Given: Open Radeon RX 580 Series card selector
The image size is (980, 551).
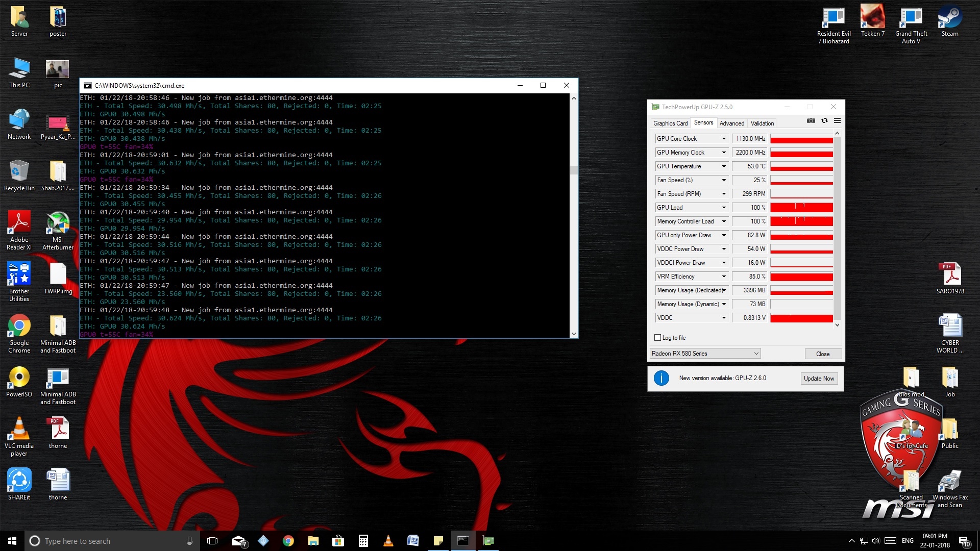Looking at the screenshot, I should (x=705, y=354).
